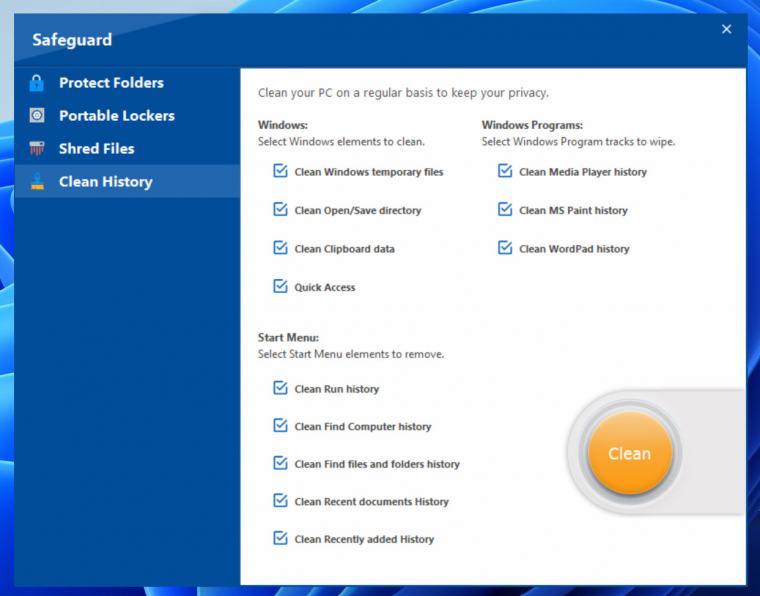Click the Safeguard title text
This screenshot has height=596, width=760.
tap(72, 40)
